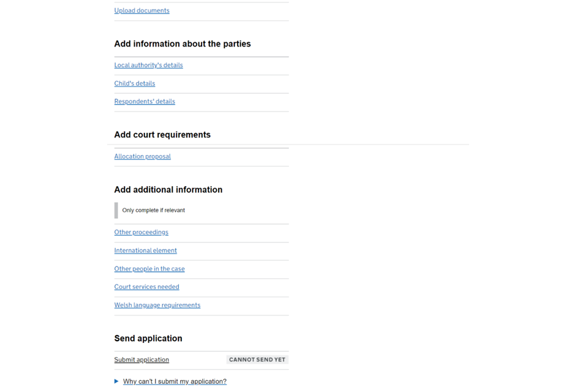Click the "Add court requirements" heading
This screenshot has height=392, width=588.
coord(162,135)
